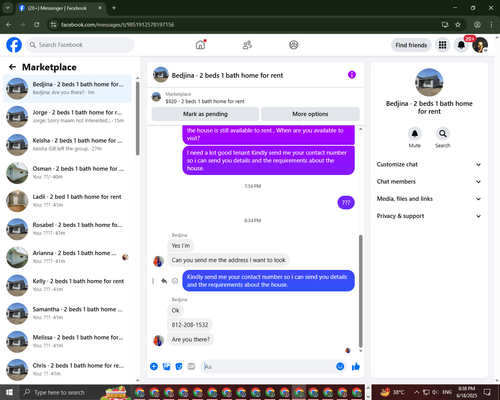500x400 pixels.
Task: Open Ladii conversation in chat list
Action: (x=68, y=201)
